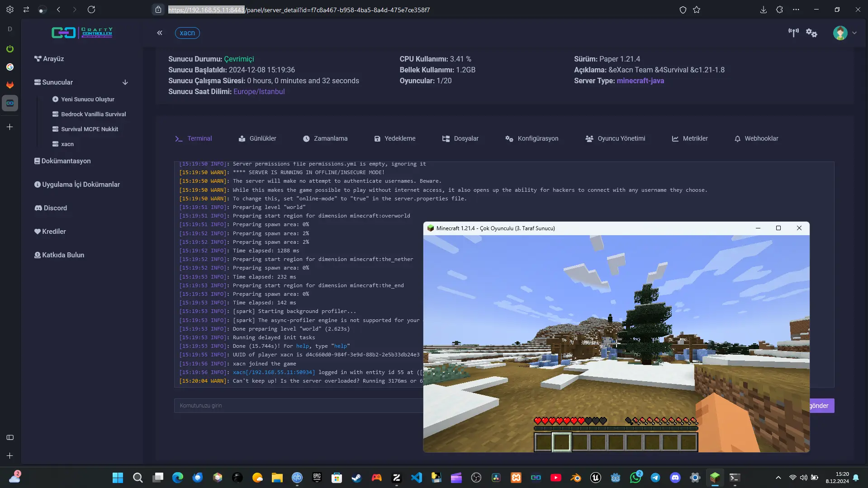The image size is (868, 488).
Task: Open browser extensions icon
Action: point(779,9)
